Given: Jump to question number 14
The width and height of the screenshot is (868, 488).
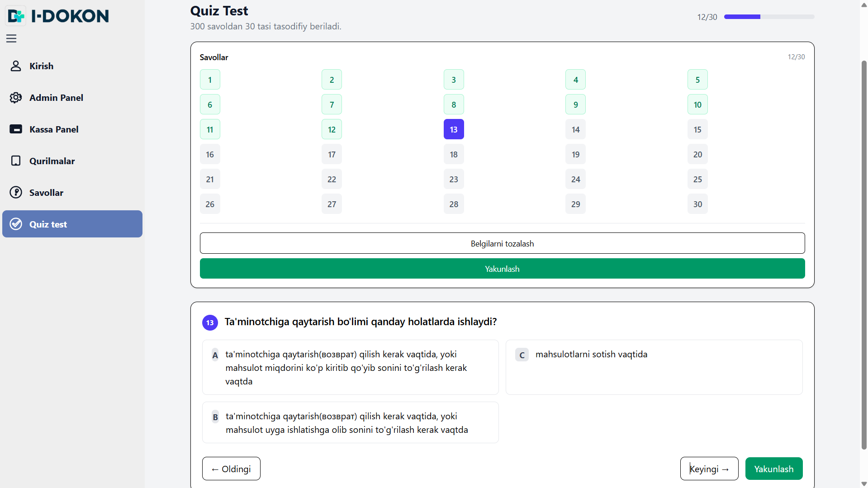Looking at the screenshot, I should [575, 129].
